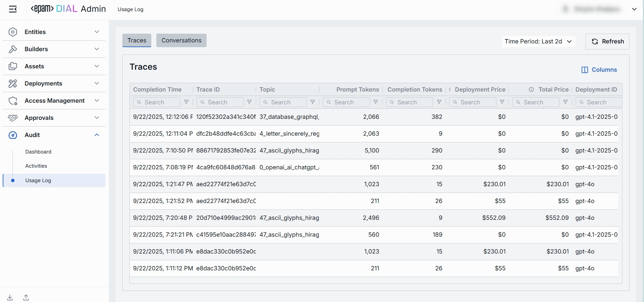Expand the Access Management menu section

[x=97, y=101]
